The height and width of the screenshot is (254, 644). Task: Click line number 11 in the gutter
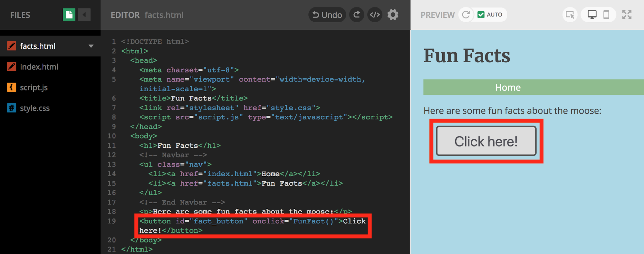112,146
